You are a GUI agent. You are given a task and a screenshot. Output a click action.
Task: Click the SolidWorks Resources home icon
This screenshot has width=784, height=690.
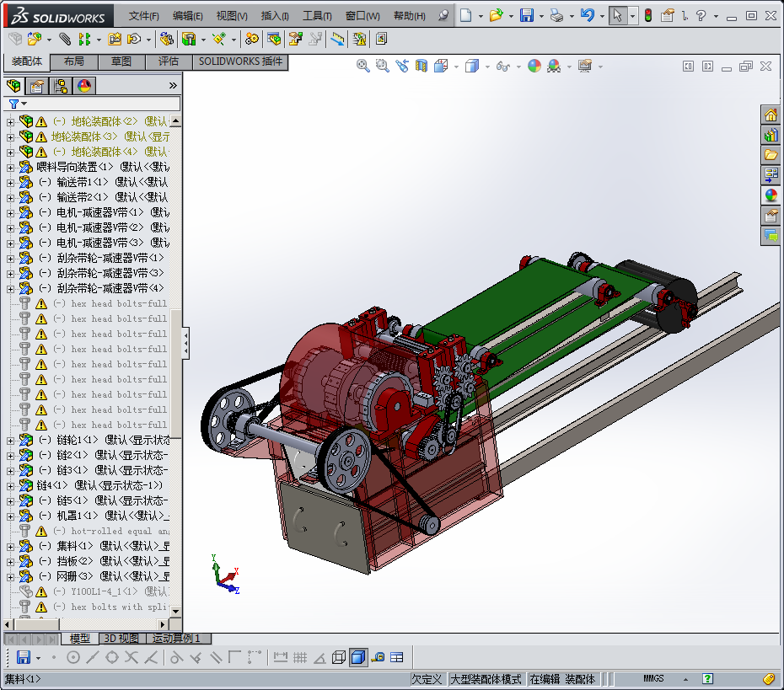(x=771, y=115)
